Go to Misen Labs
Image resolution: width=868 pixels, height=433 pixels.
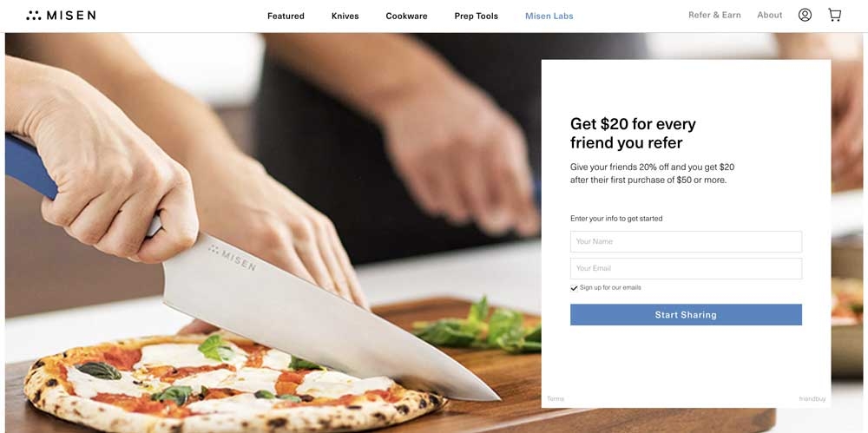coord(549,16)
